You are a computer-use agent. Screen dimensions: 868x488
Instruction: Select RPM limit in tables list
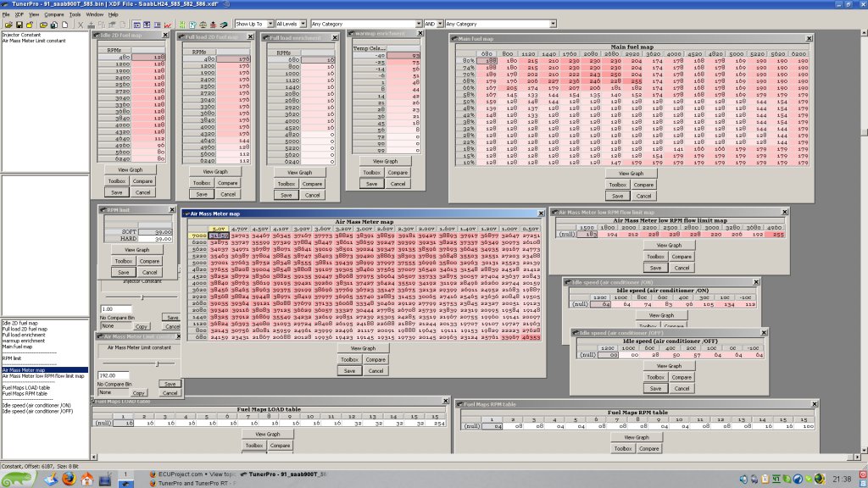tap(12, 358)
